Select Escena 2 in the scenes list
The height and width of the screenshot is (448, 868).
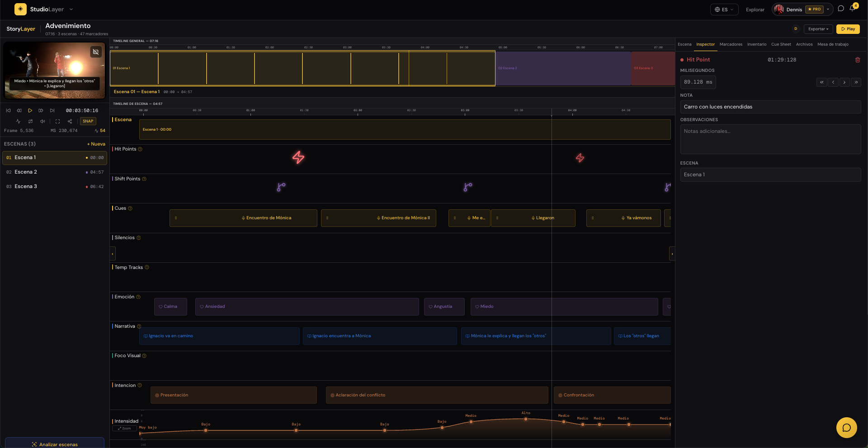[x=55, y=172]
